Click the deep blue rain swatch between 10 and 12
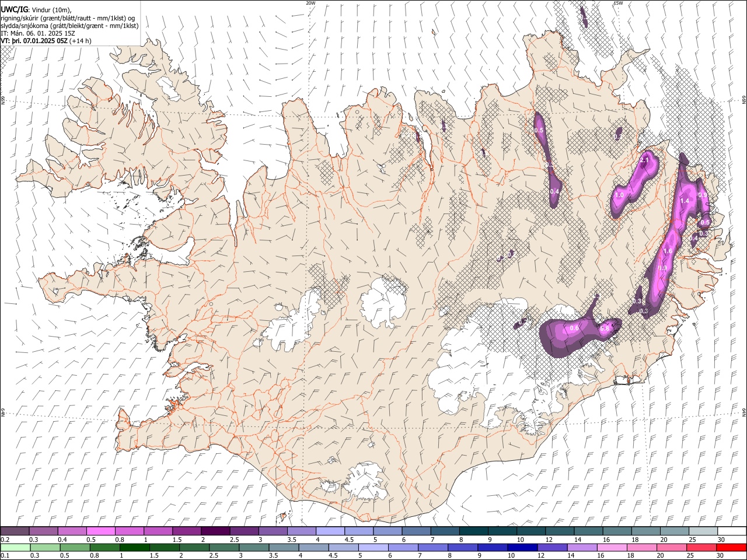Viewport: 747px width, 560px height. [x=522, y=547]
